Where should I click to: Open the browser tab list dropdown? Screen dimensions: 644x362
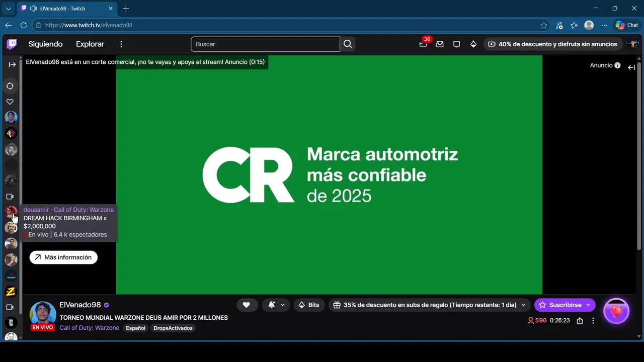pos(8,9)
